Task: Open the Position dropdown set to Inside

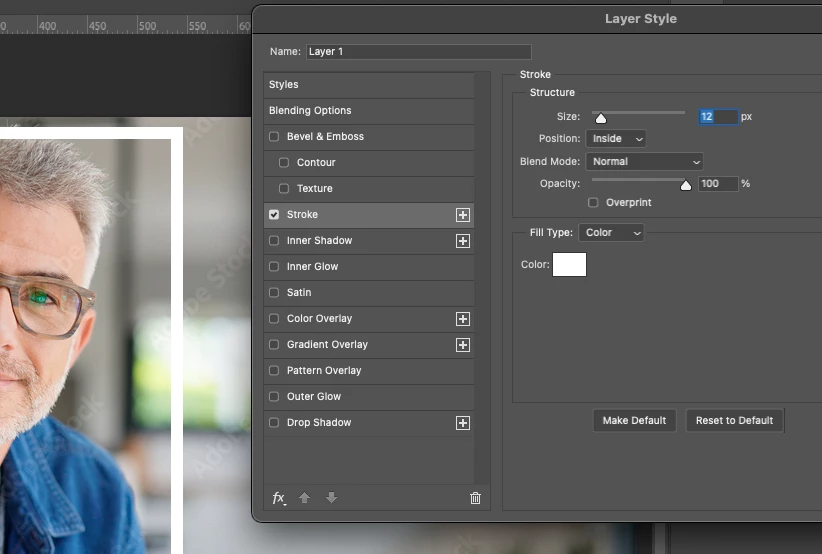Action: click(616, 138)
